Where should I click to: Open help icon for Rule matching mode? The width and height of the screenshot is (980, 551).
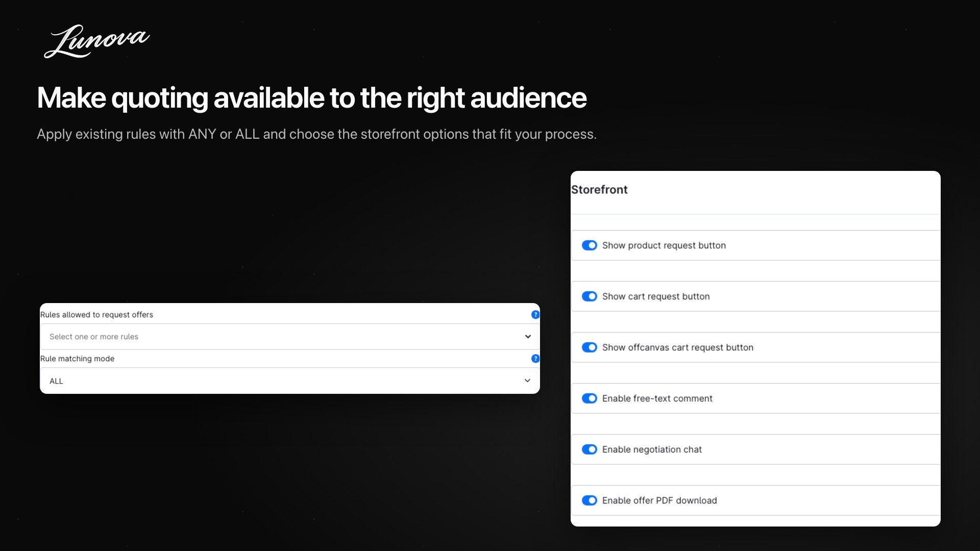click(x=535, y=359)
